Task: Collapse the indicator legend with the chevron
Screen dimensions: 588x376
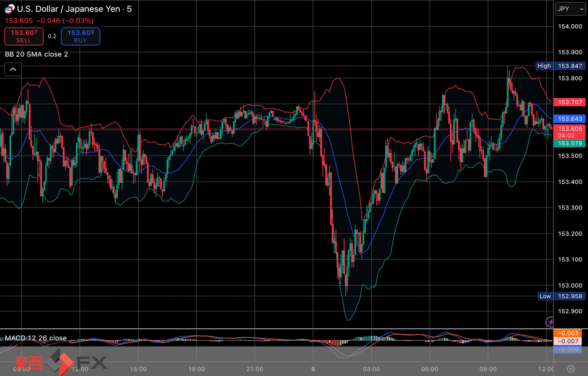Action: tap(13, 69)
